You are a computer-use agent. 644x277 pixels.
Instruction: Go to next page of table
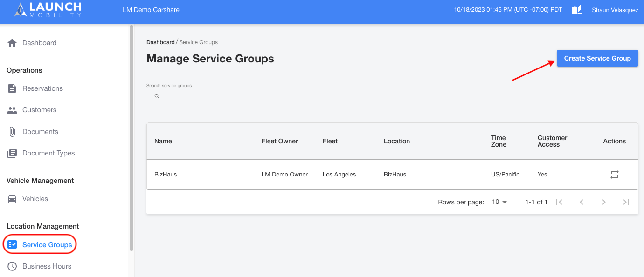tap(604, 202)
